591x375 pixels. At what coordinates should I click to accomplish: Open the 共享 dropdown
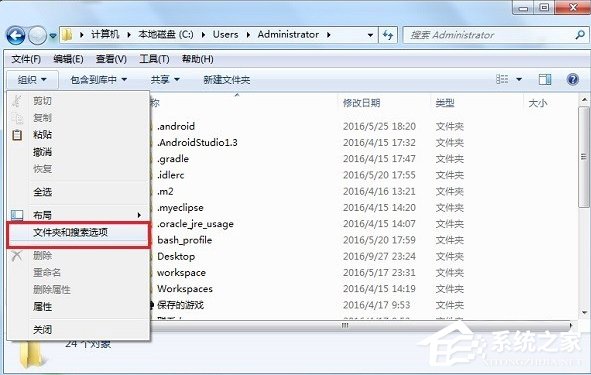(165, 80)
